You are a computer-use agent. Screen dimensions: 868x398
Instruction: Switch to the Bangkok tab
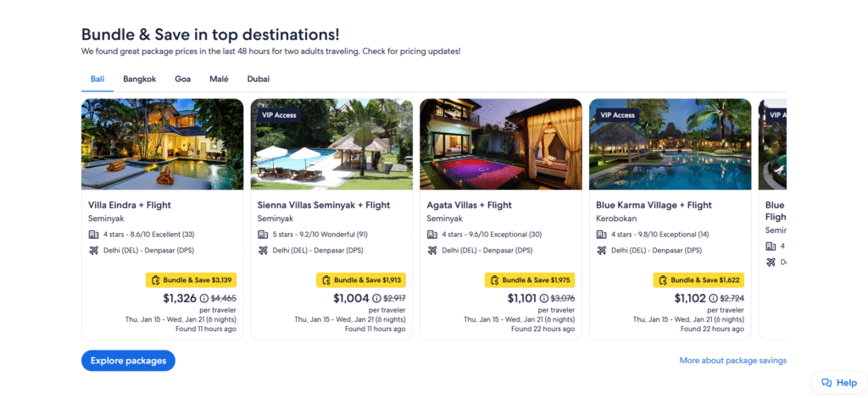tap(139, 79)
